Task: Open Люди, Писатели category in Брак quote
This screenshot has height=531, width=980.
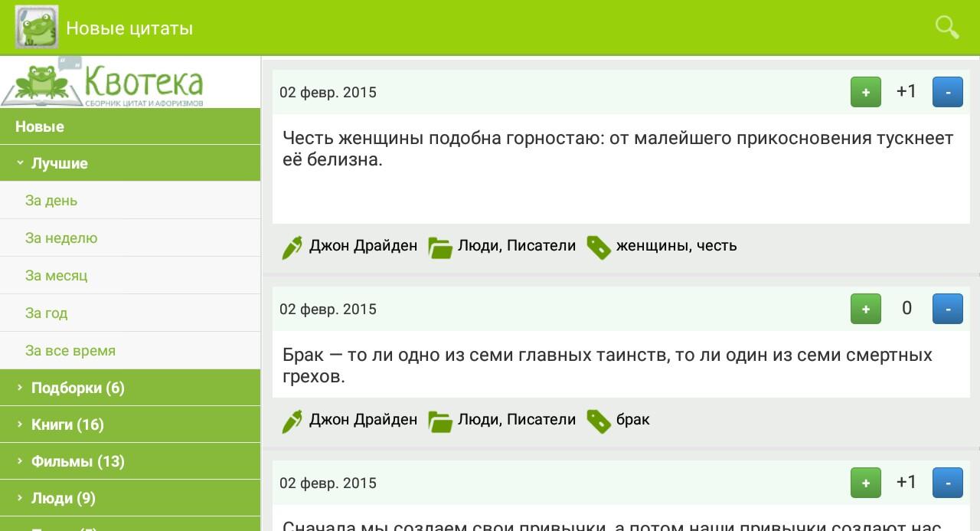Action: click(517, 420)
